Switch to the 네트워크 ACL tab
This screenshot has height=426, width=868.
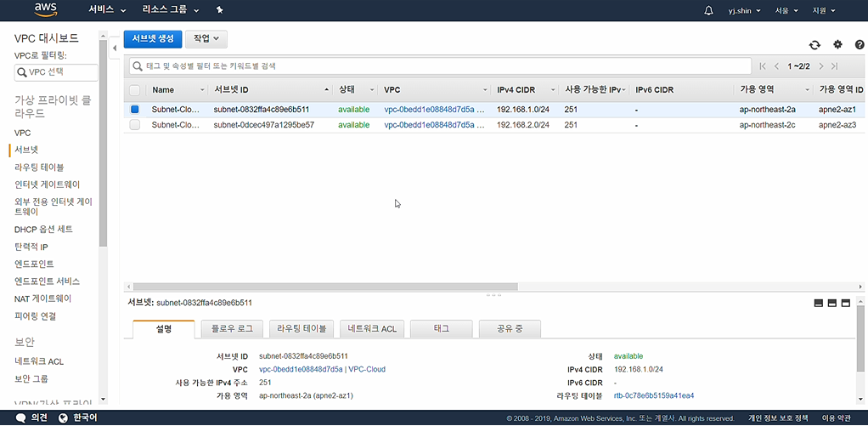click(x=372, y=328)
